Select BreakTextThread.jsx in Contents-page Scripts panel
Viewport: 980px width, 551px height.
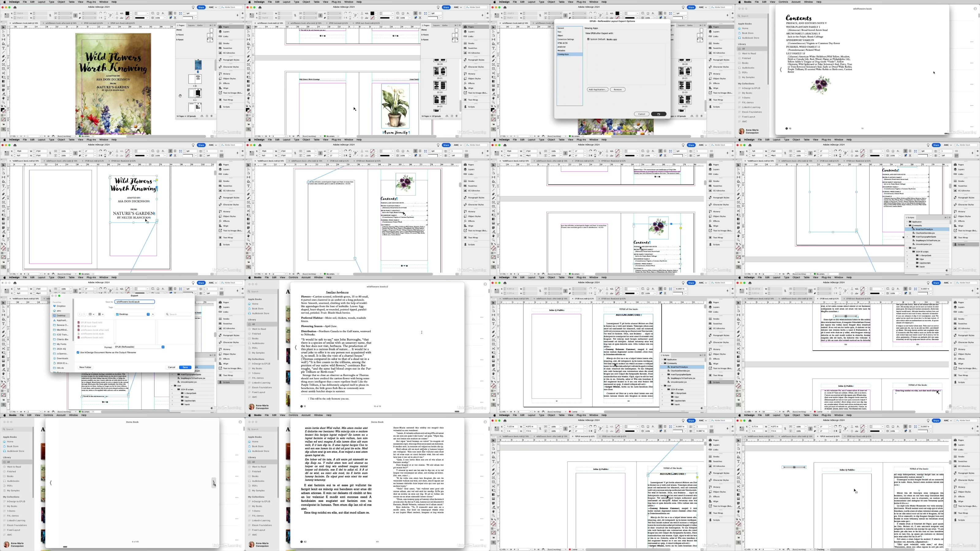pyautogui.click(x=928, y=229)
